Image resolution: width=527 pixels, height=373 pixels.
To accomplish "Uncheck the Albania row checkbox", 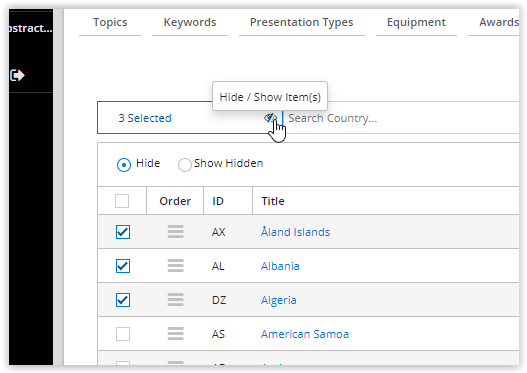I will pos(123,266).
